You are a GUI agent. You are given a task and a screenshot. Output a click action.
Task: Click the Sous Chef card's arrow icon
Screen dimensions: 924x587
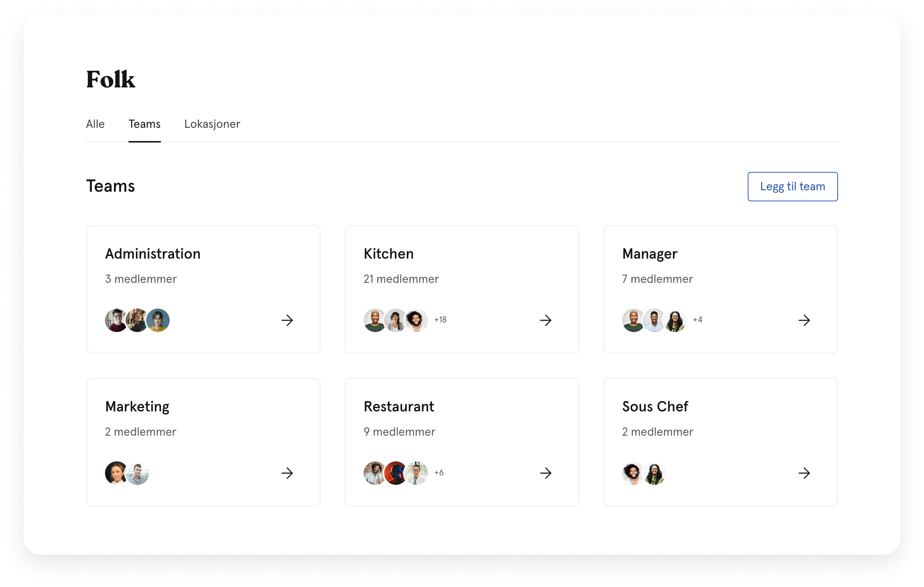[804, 473]
